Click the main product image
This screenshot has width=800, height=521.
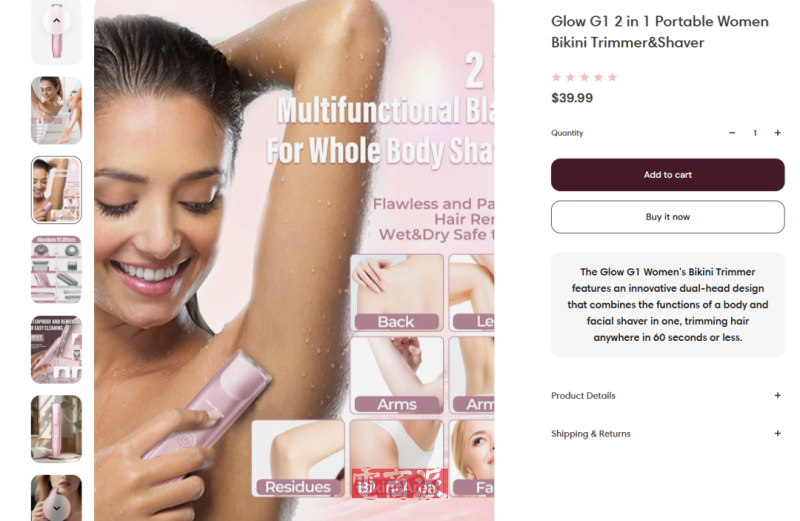click(x=294, y=260)
